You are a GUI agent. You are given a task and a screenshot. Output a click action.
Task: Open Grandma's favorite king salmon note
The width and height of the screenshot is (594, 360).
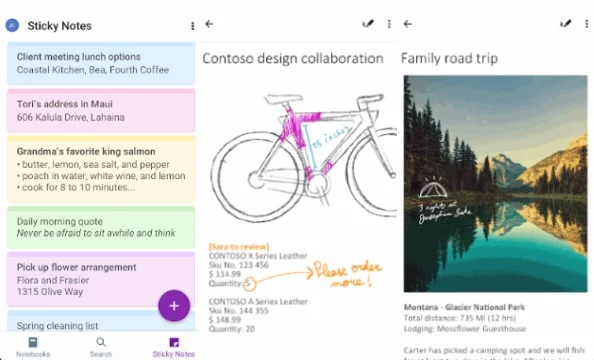[x=101, y=169]
